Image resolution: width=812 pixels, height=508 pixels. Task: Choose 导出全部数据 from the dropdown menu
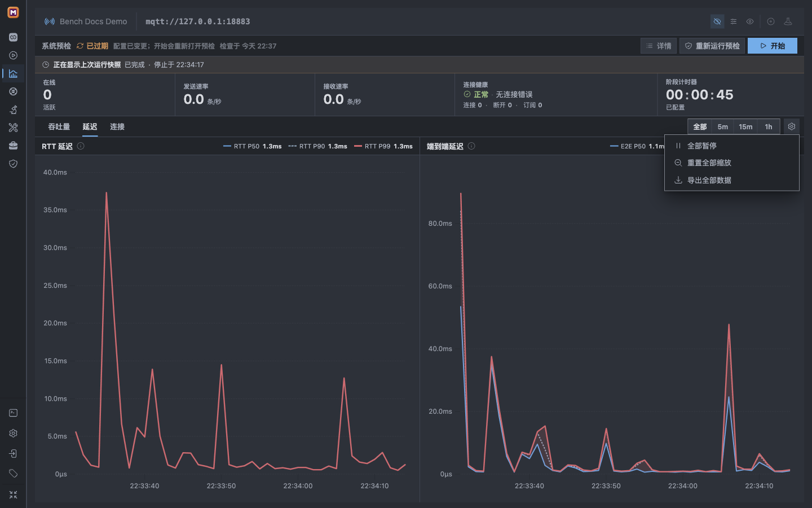click(x=732, y=180)
